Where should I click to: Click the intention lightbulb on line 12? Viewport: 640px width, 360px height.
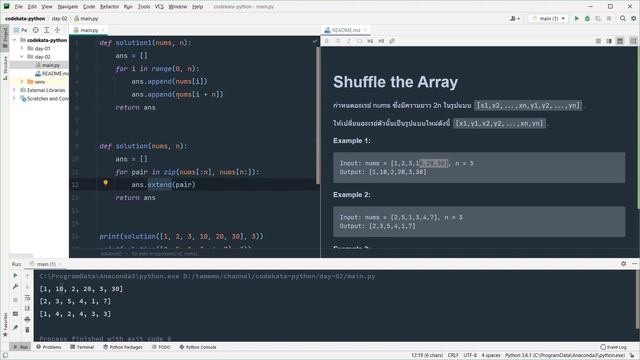coord(105,183)
